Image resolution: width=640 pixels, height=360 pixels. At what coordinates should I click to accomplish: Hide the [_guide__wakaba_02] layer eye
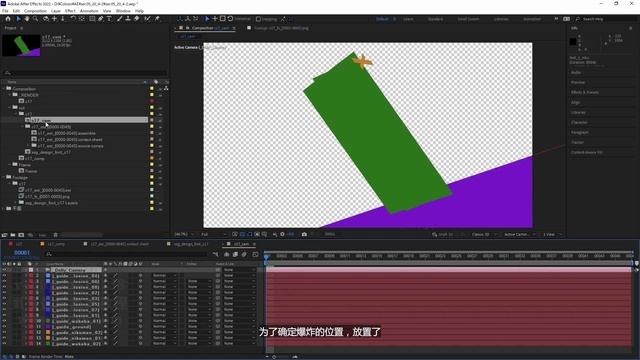[4, 344]
